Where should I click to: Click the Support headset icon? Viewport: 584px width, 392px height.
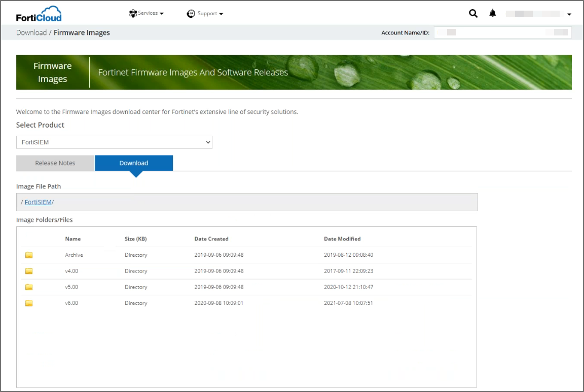[x=191, y=14]
